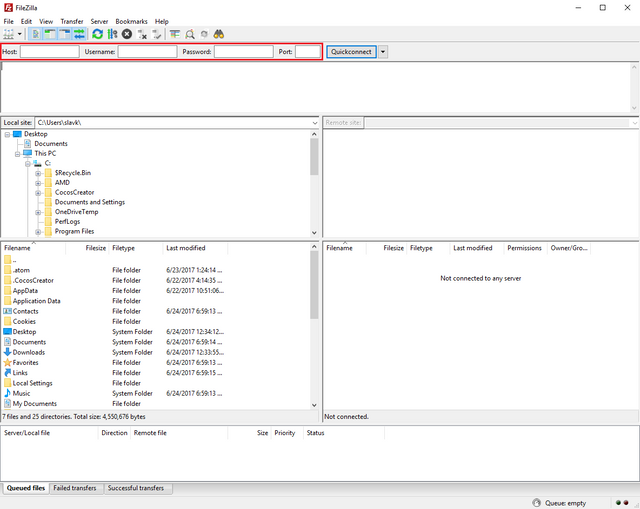Click the Quickconnect button
The height and width of the screenshot is (509, 640).
coord(351,52)
